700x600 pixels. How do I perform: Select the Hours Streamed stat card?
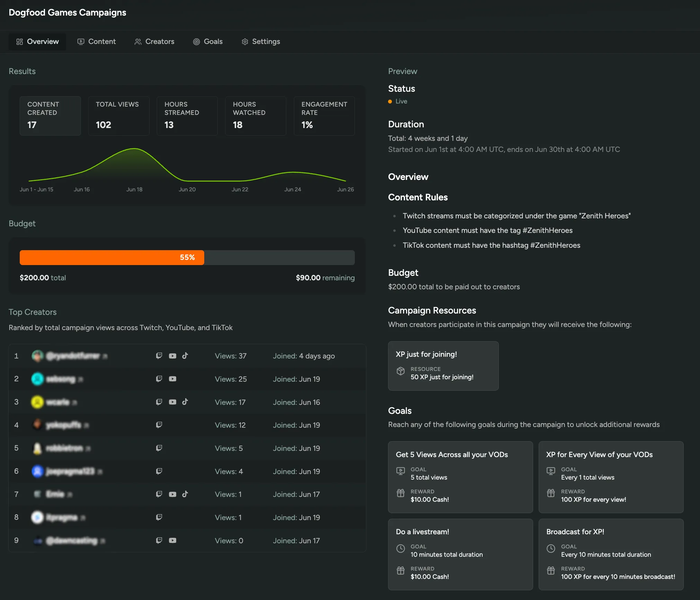coord(187,116)
